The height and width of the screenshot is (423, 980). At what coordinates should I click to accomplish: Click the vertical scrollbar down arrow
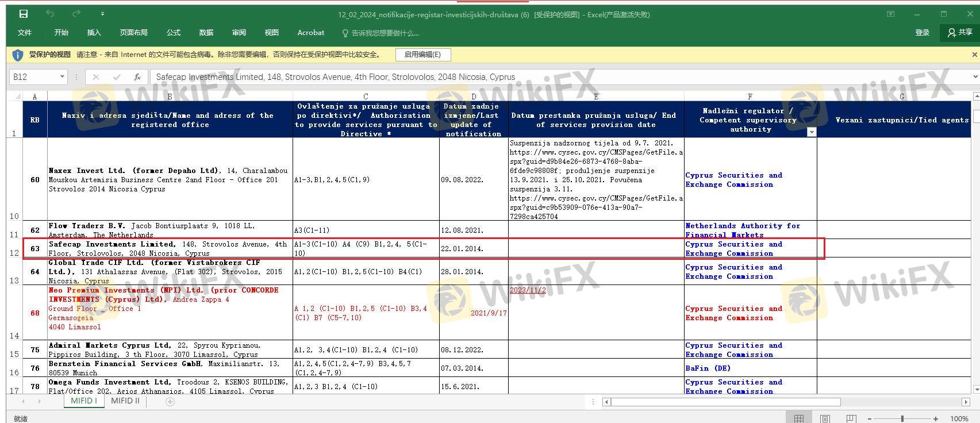975,390
